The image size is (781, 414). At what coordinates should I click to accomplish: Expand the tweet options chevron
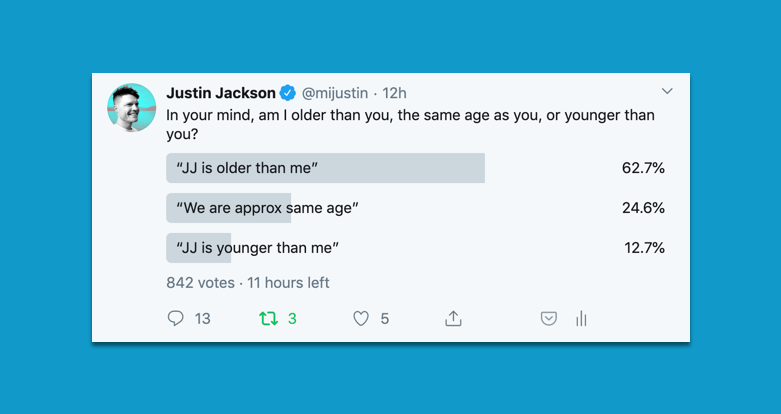(667, 92)
